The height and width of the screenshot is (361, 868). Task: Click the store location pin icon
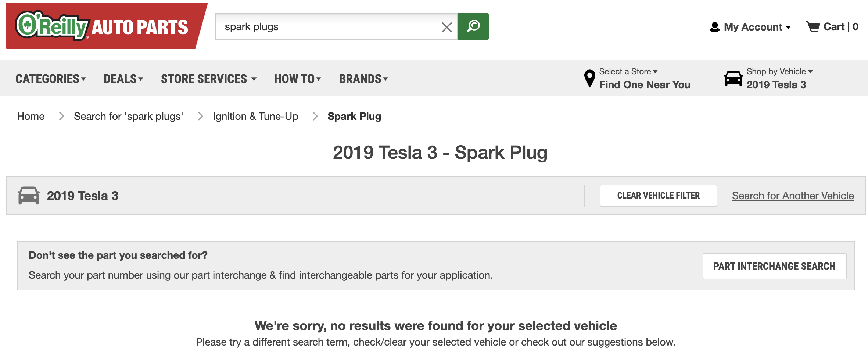(589, 78)
